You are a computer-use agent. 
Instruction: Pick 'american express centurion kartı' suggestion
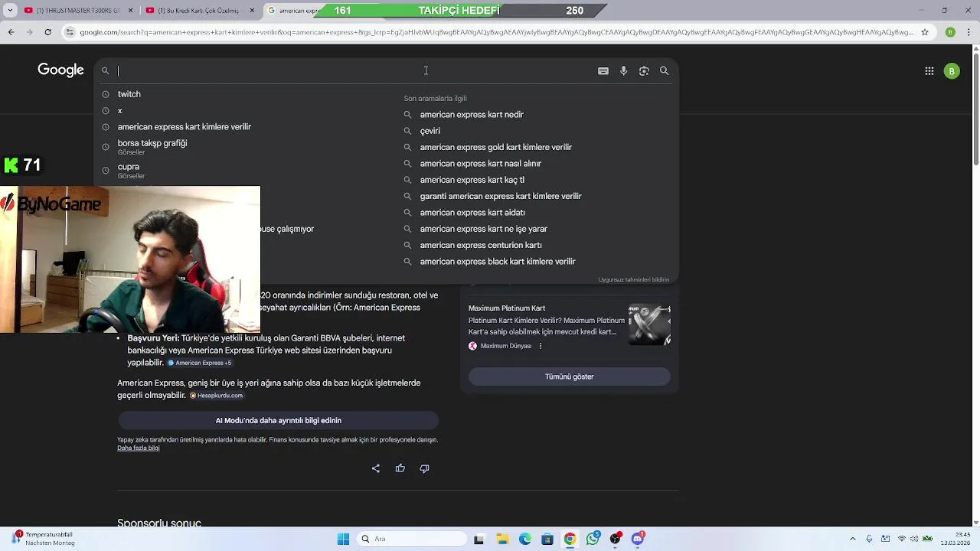tap(481, 245)
